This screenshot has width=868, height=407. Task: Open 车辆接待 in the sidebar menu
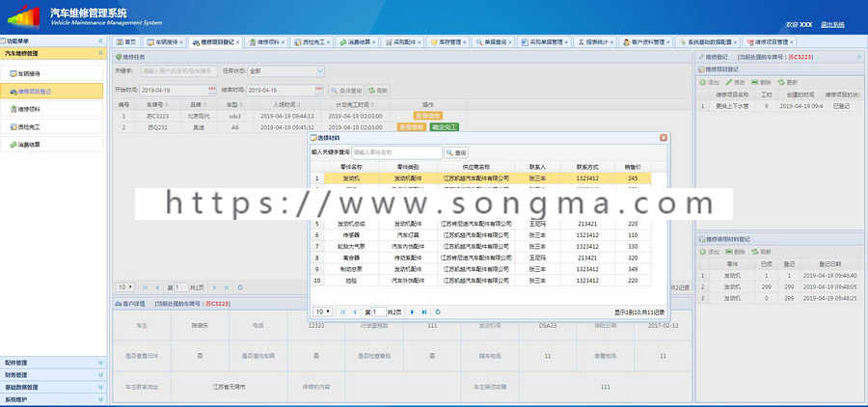click(x=51, y=73)
